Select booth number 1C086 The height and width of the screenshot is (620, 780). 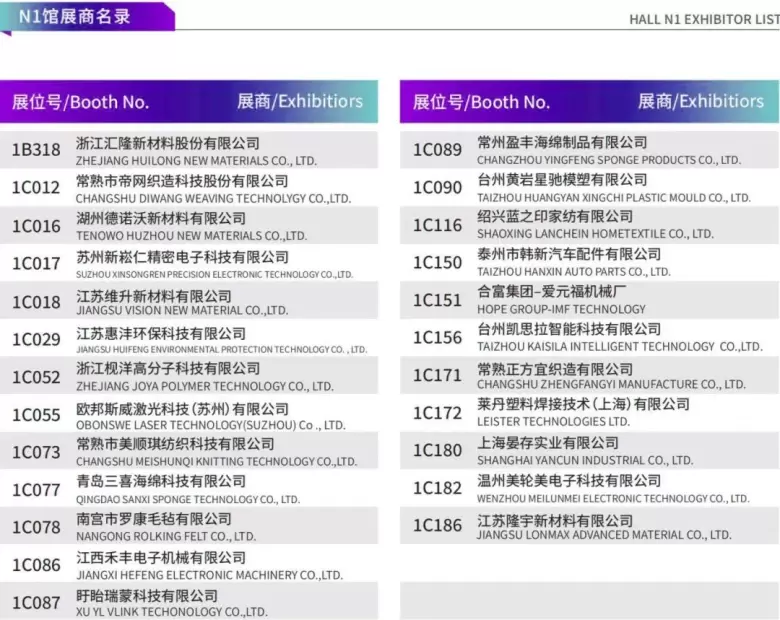(36, 565)
